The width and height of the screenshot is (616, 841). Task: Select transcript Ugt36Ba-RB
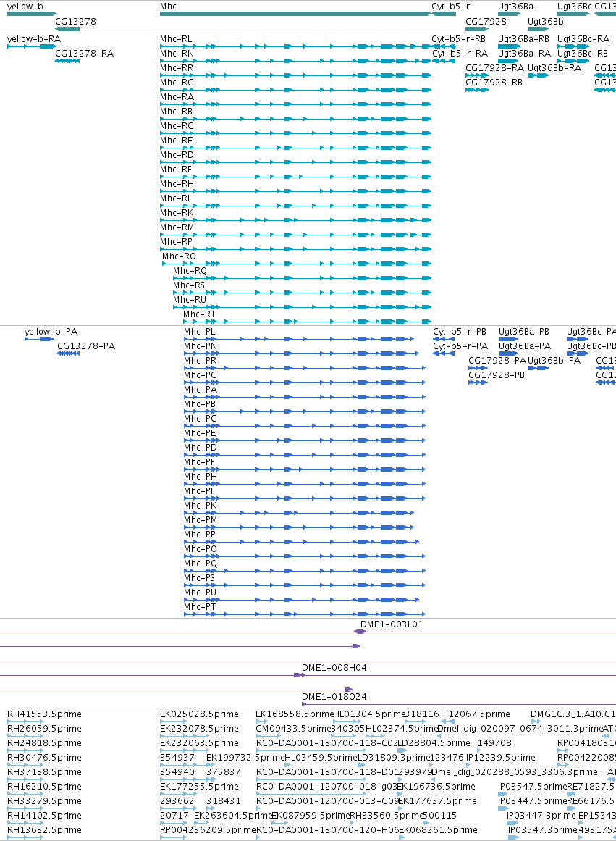(524, 39)
